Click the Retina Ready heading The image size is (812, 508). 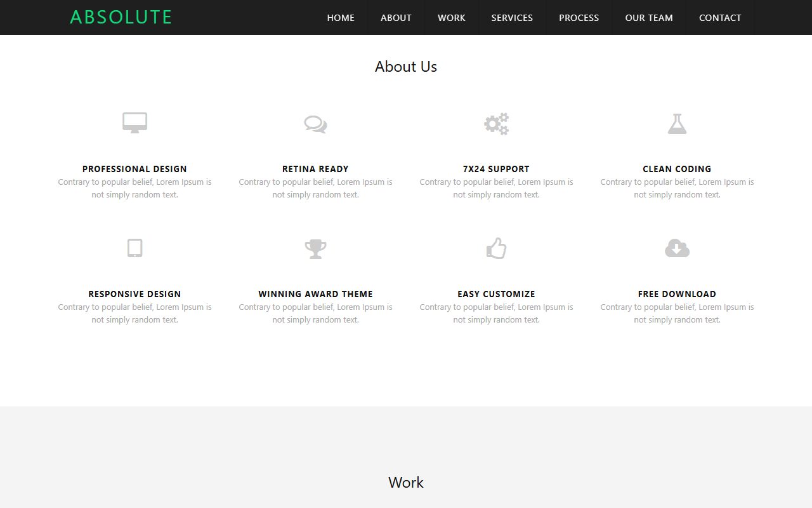point(315,169)
